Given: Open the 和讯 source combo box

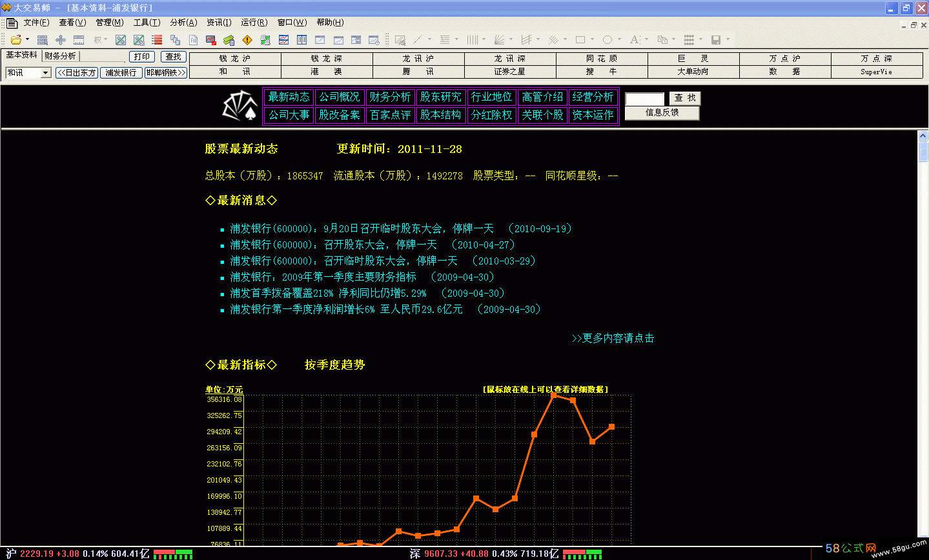Looking at the screenshot, I should coord(28,73).
